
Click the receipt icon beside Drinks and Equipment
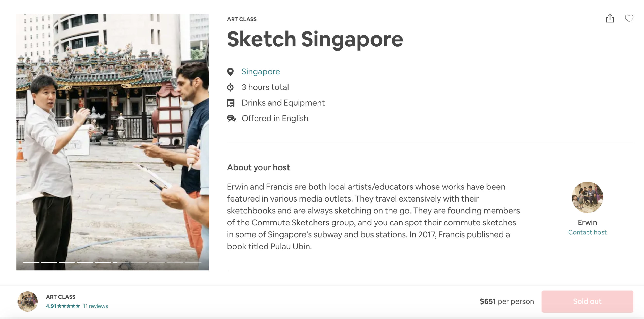tap(231, 103)
